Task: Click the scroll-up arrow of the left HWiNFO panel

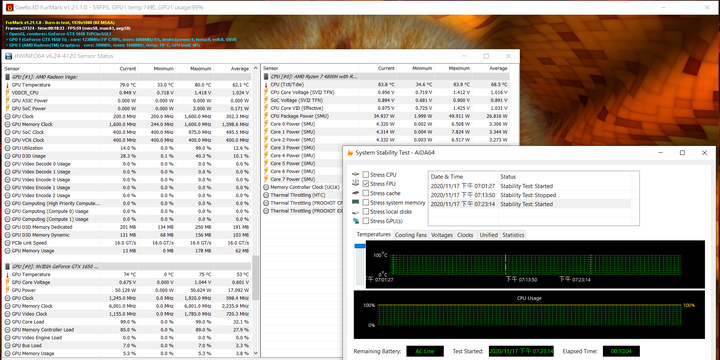Action: coord(255,68)
